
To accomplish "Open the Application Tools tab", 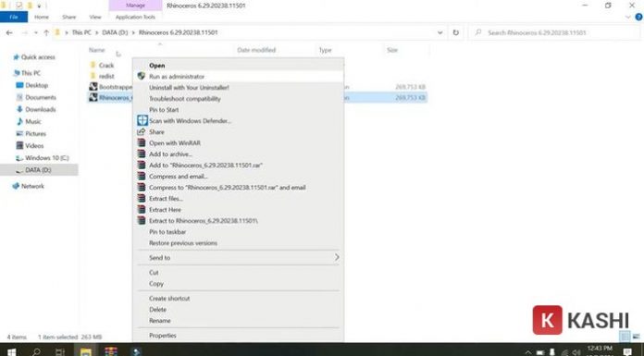I will (x=135, y=17).
